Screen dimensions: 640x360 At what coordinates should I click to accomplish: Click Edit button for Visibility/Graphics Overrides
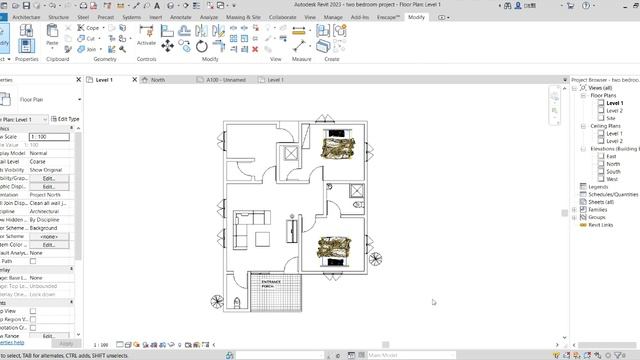49,178
